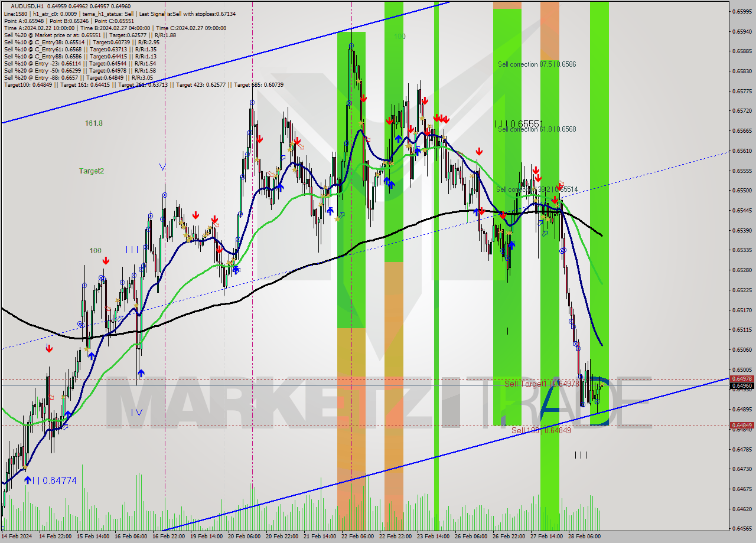Click the '20 Feb 22:00' time label

[282, 537]
